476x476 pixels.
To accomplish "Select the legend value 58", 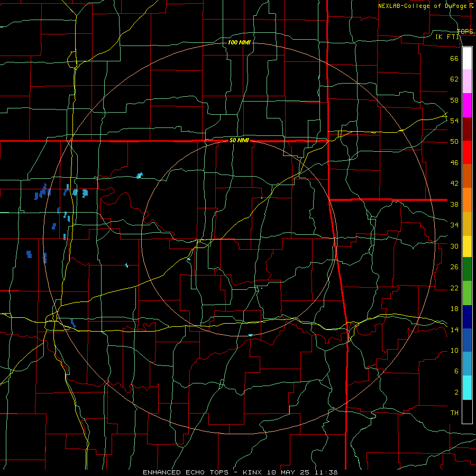I will pos(454,100).
